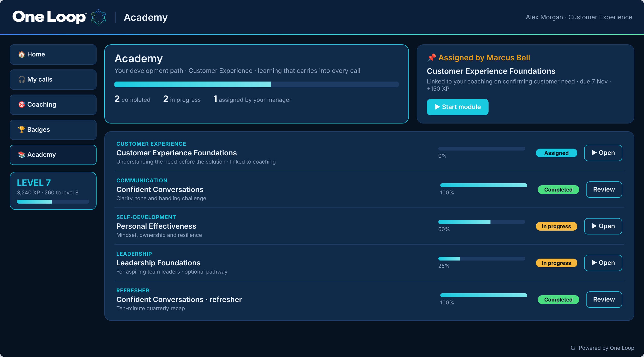The height and width of the screenshot is (357, 644).
Task: Click In progress badge for Leadership Foundations
Action: coord(557,263)
